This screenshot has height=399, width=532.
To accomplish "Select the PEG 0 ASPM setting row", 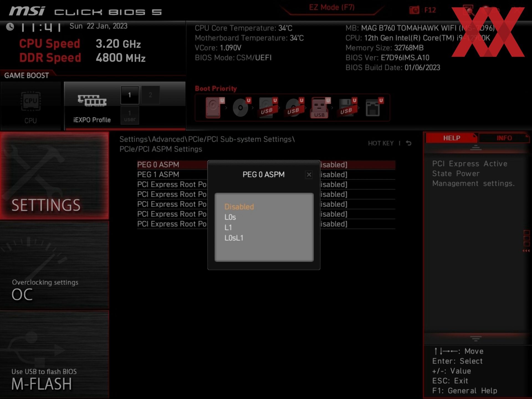I will click(266, 165).
